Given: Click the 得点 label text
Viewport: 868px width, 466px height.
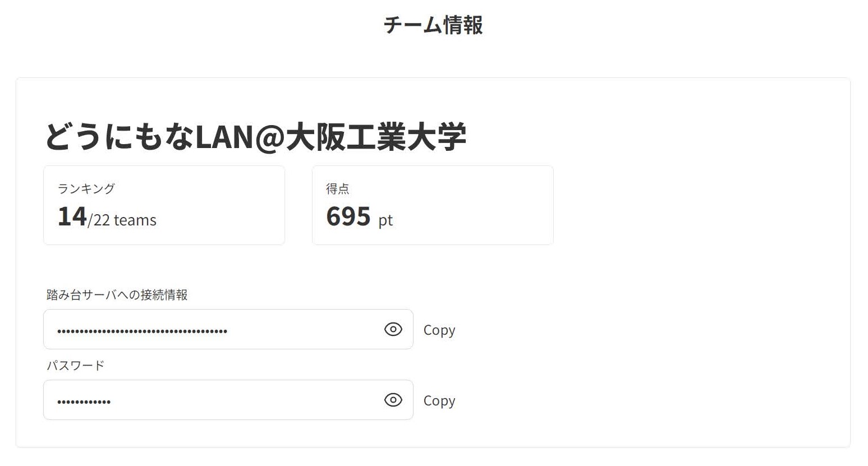Looking at the screenshot, I should [x=337, y=188].
